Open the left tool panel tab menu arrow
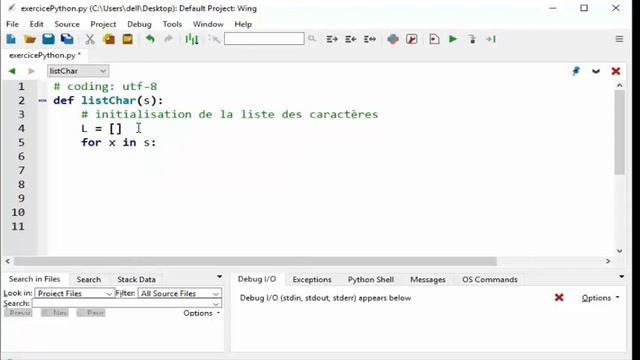The height and width of the screenshot is (360, 640). point(220,277)
